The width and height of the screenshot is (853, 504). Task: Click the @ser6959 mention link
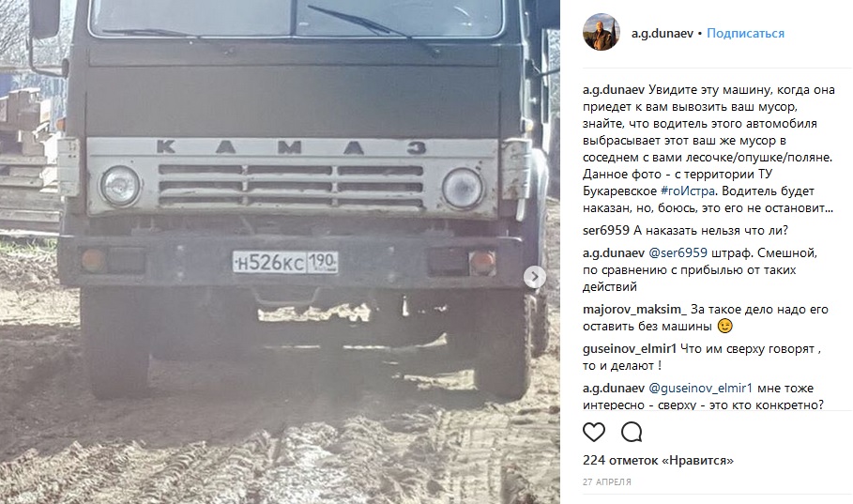click(x=678, y=252)
